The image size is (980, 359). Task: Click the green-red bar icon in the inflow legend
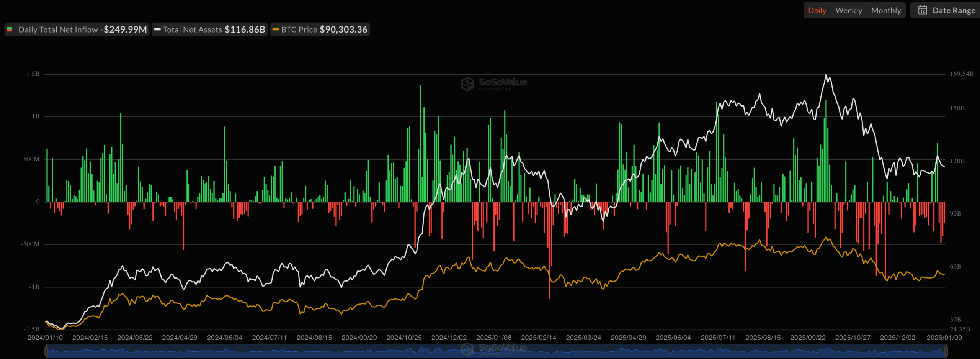point(11,29)
